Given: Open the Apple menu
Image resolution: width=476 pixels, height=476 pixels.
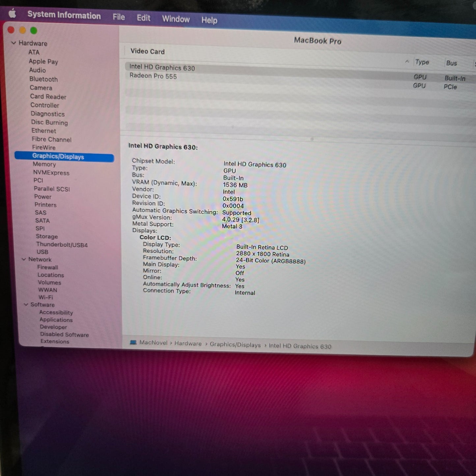Looking at the screenshot, I should [x=12, y=14].
